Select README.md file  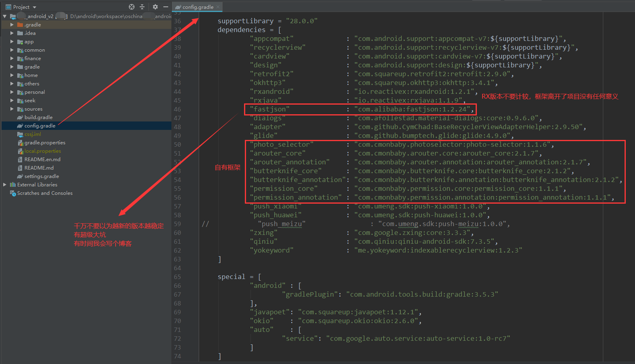[39, 168]
